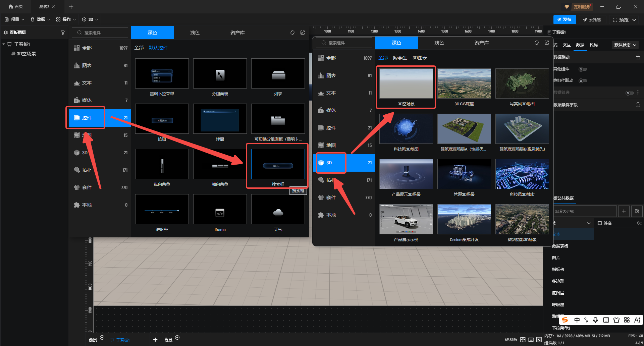Check the 姓名 checkbox
Image resolution: width=644 pixels, height=346 pixels.
click(600, 223)
